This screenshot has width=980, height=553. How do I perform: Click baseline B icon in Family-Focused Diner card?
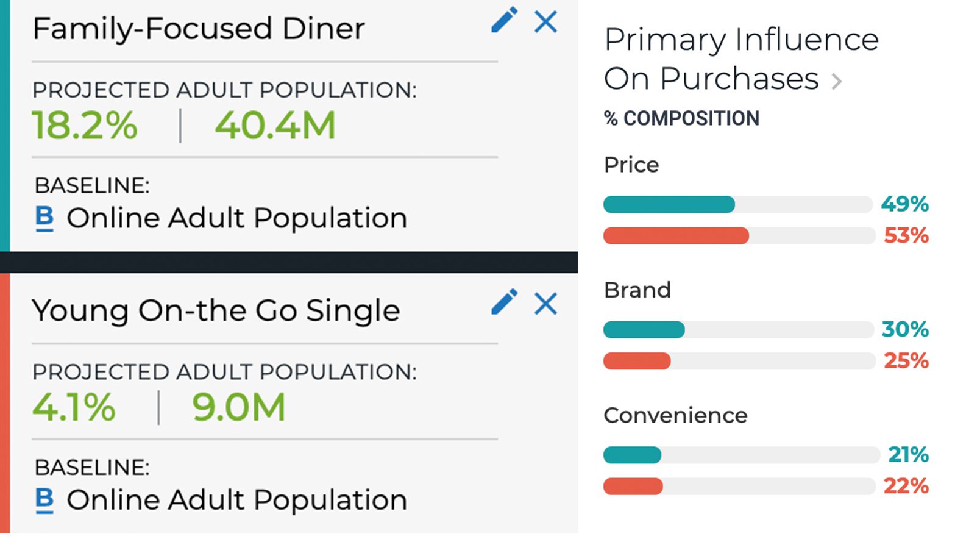(44, 218)
